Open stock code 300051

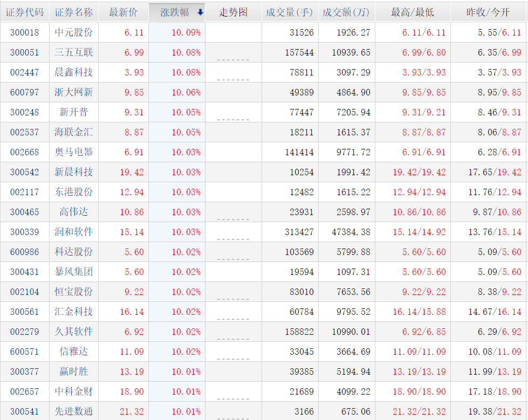[x=25, y=52]
